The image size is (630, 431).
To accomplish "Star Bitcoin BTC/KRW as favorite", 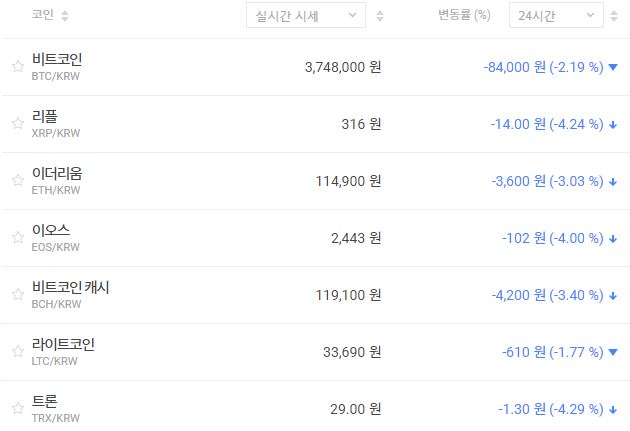I will [17, 67].
